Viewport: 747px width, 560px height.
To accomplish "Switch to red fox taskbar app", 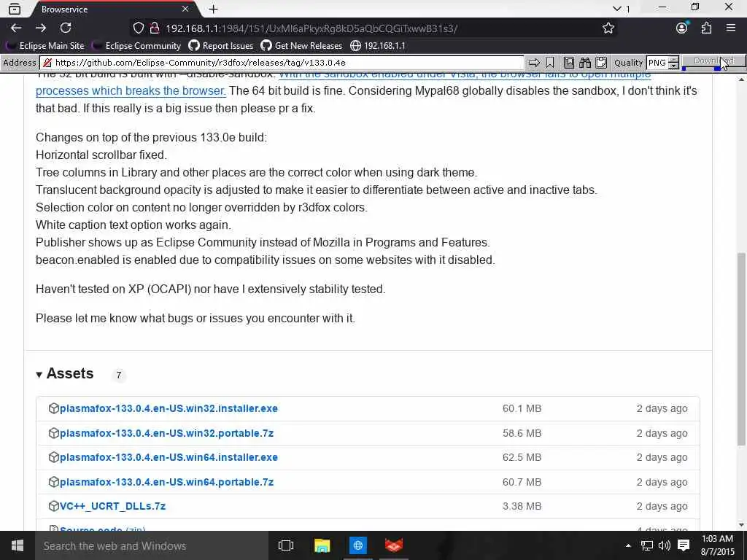I will click(x=394, y=545).
